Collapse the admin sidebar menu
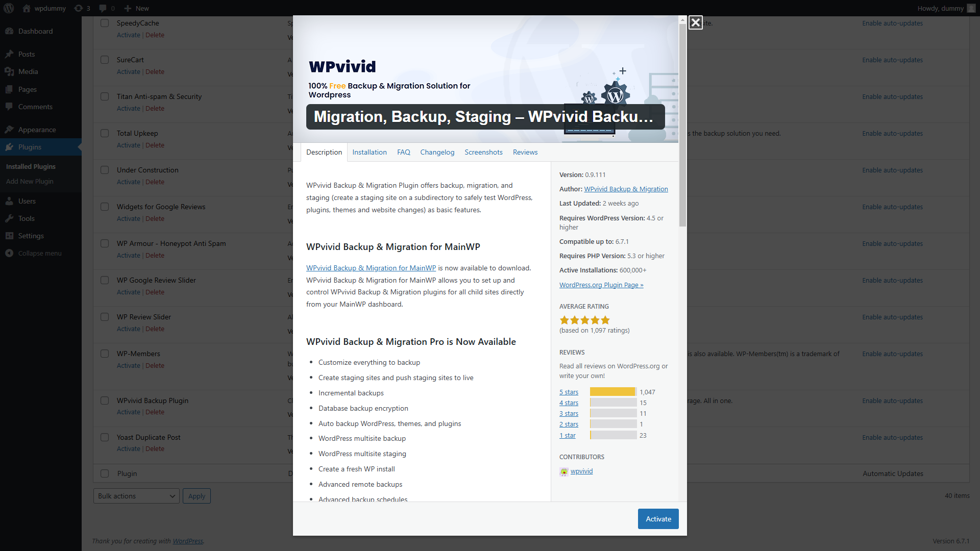The width and height of the screenshot is (980, 551). (41, 253)
